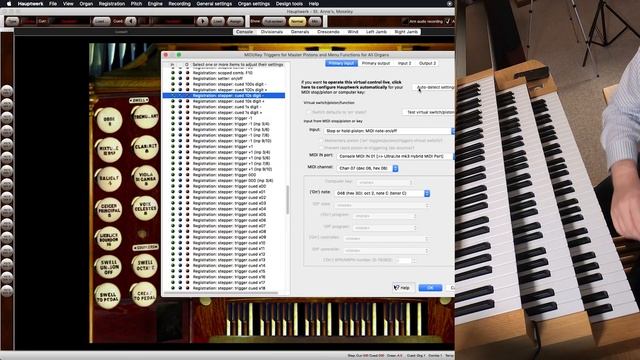Open the 'On' note dropdown
This screenshot has width=640, height=360.
[x=382, y=193]
